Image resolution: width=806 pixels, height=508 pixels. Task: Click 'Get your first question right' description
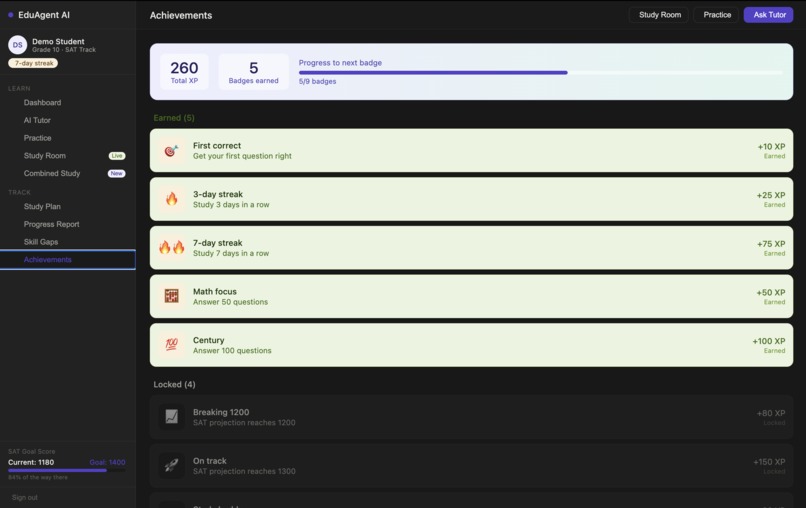point(242,156)
